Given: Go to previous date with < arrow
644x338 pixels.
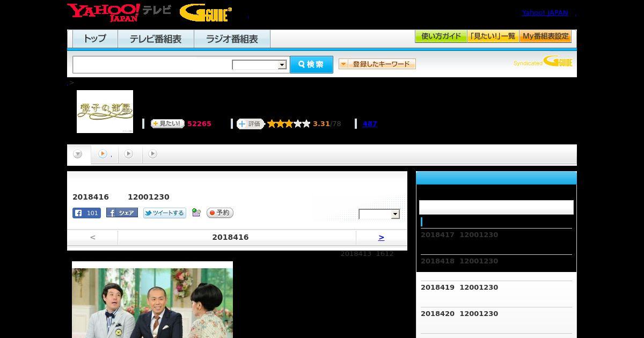Looking at the screenshot, I should [92, 237].
